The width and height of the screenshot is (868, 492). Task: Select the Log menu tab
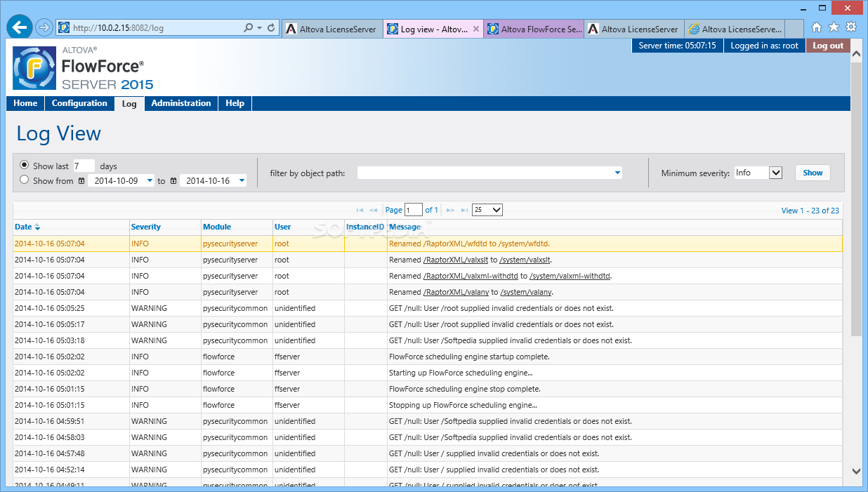pyautogui.click(x=129, y=104)
